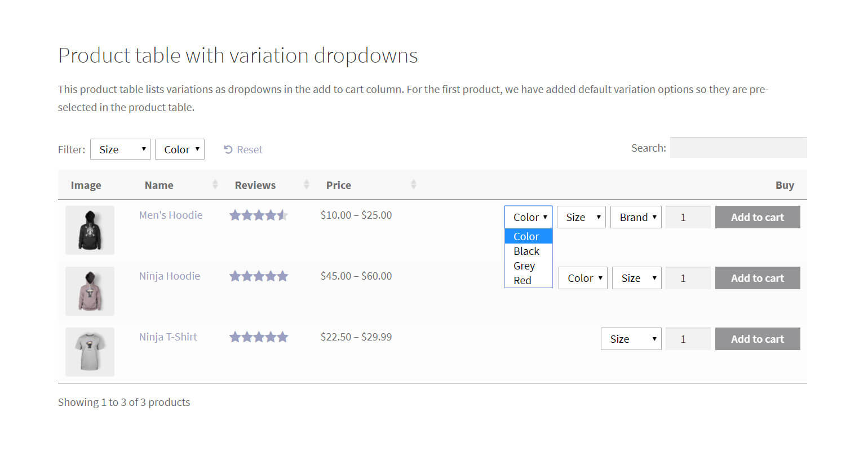Click the Reset filter icon
Viewport: 868px width, 451px height.
[x=228, y=149]
